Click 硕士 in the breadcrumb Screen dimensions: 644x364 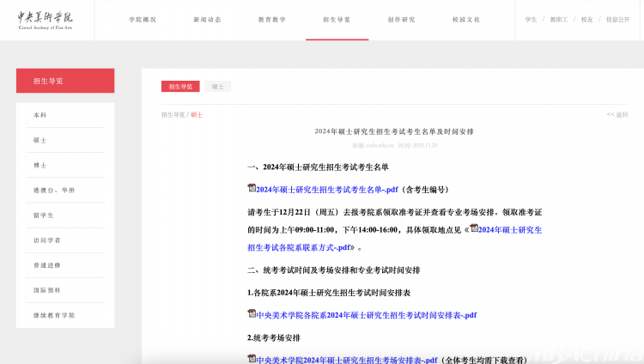tap(197, 115)
